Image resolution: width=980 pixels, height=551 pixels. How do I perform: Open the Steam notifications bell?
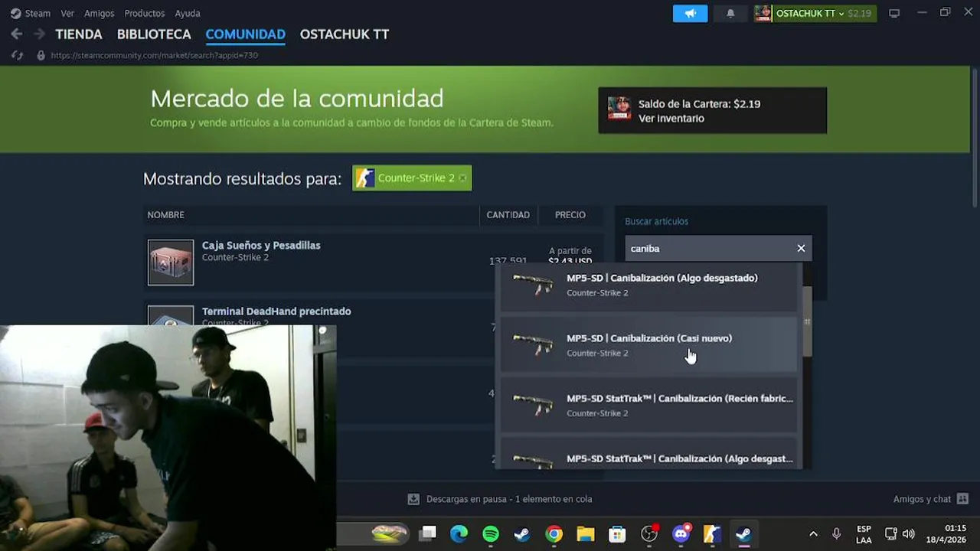click(x=730, y=13)
